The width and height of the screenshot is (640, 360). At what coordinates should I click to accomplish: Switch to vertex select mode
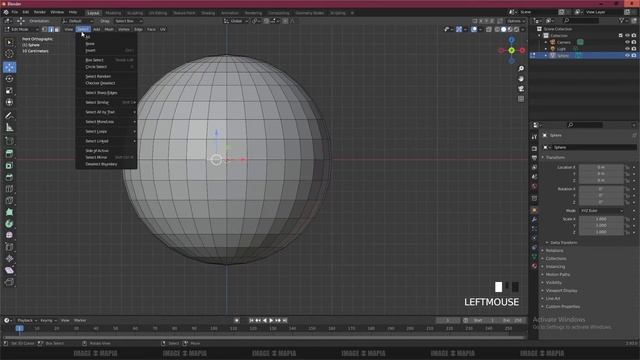click(x=44, y=29)
